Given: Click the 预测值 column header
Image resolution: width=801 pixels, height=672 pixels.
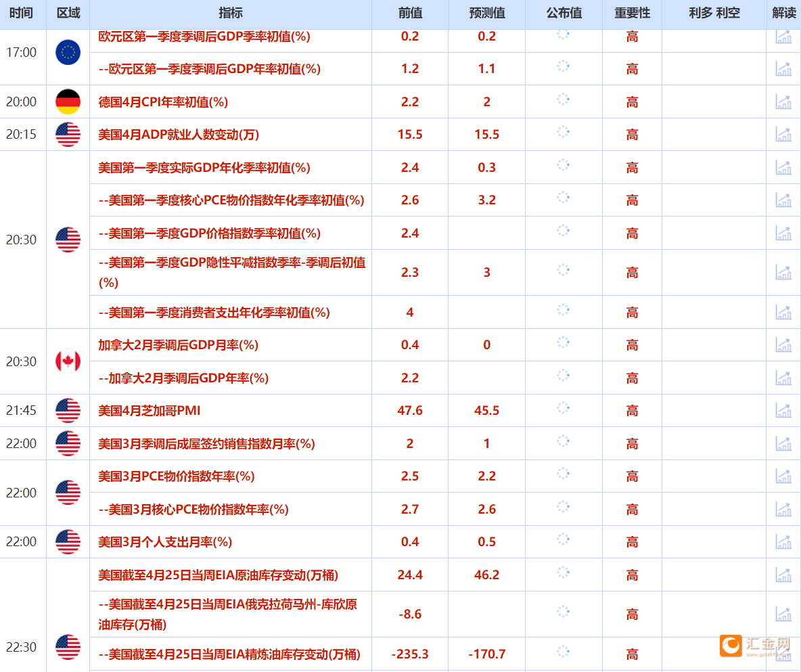Looking at the screenshot, I should 487,13.
